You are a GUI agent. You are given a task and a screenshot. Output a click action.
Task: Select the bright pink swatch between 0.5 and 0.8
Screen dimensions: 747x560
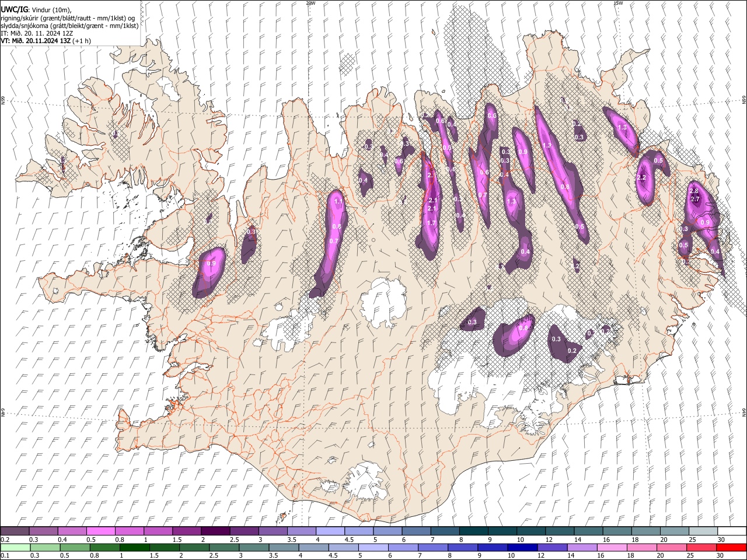(x=100, y=531)
